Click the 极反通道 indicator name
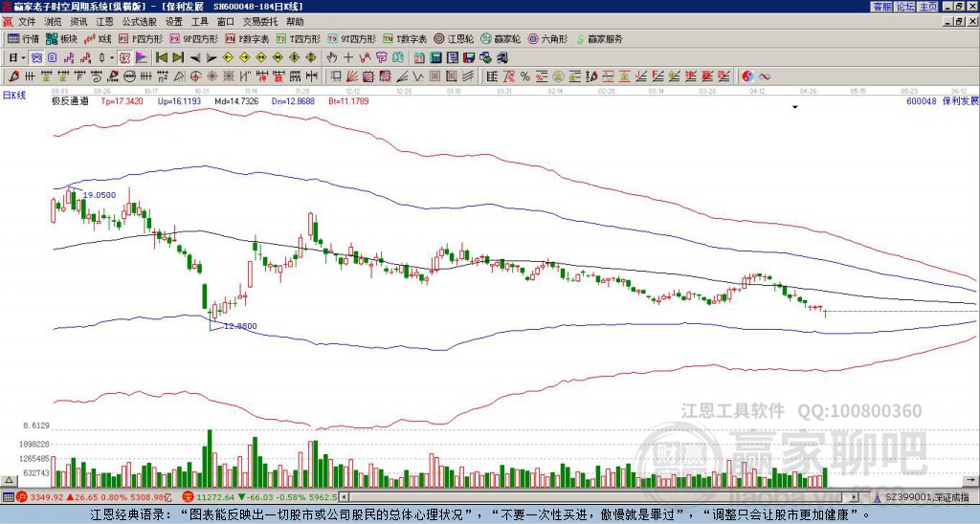This screenshot has width=980, height=524. click(70, 100)
